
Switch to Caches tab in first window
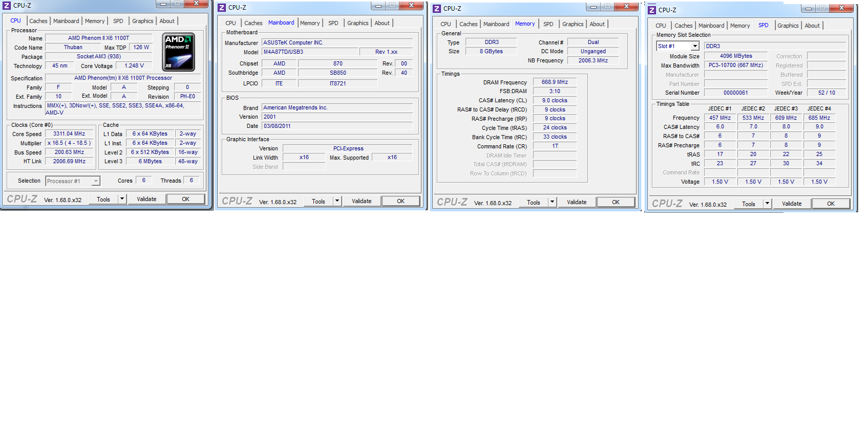tap(38, 21)
